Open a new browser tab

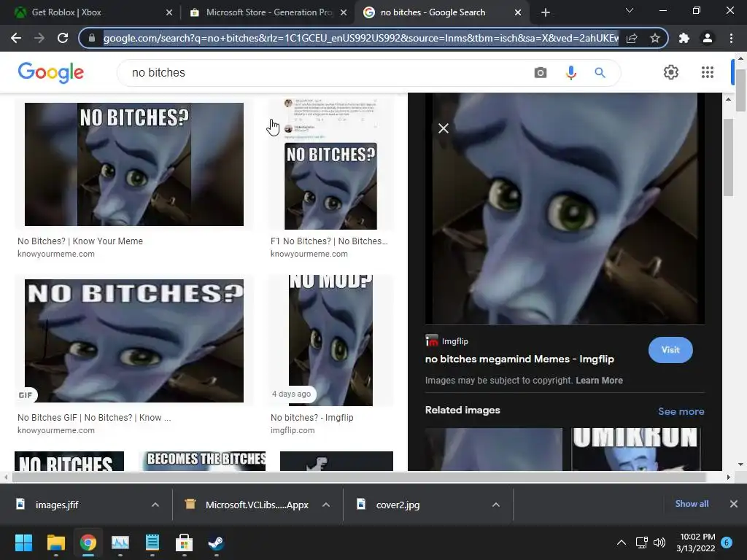pos(546,12)
